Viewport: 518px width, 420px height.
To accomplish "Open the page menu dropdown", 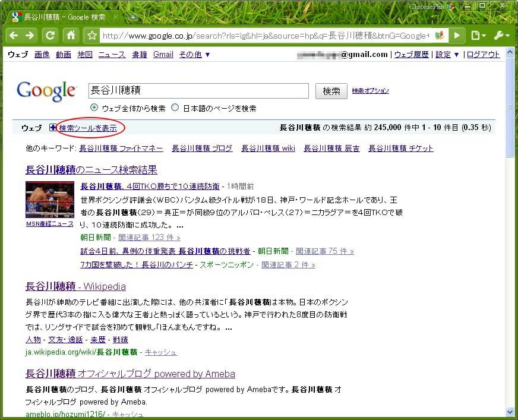I will point(478,36).
